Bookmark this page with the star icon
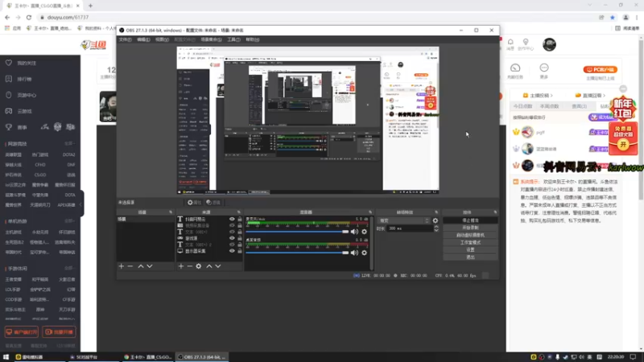Screen dimensions: 644x362 pyautogui.click(x=613, y=17)
